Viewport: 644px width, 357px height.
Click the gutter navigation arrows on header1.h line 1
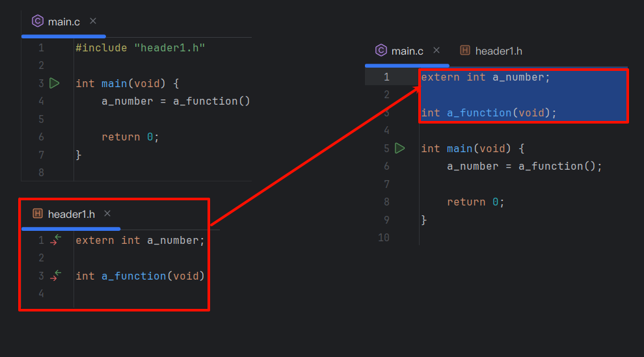pos(55,240)
